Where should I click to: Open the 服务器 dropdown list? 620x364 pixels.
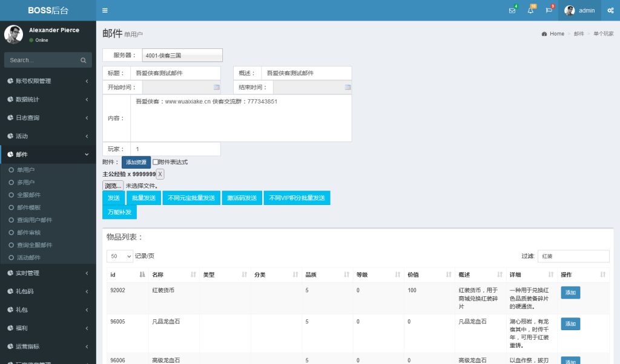coord(182,55)
